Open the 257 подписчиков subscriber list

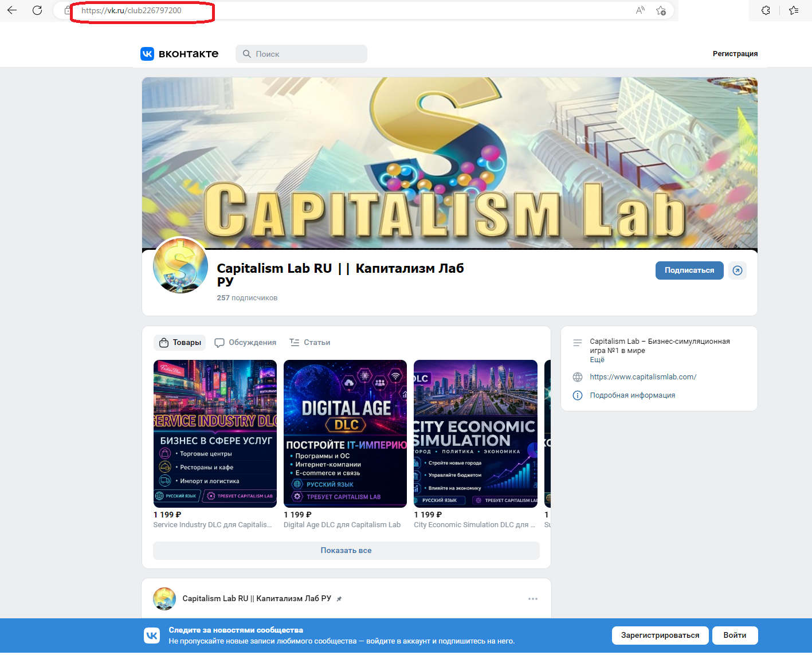(x=247, y=298)
